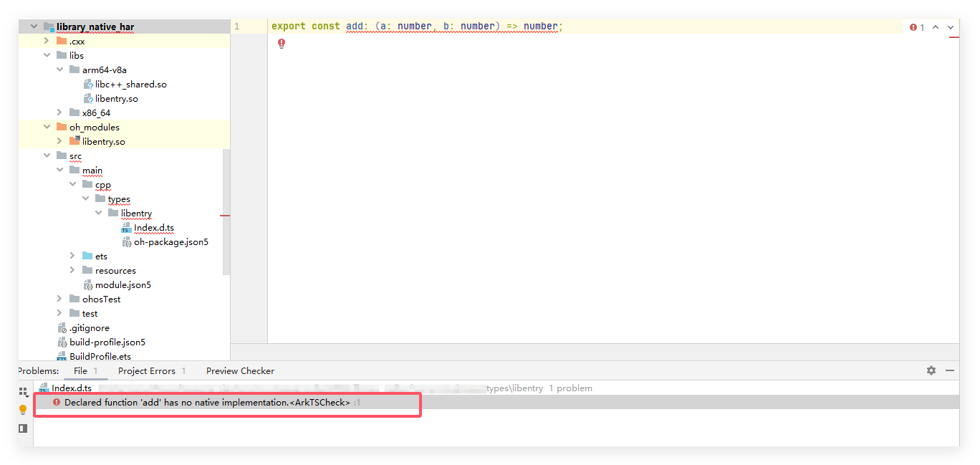Open the settings gear in Problems panel toolbar
Screen dimensions: 980x465
931,370
